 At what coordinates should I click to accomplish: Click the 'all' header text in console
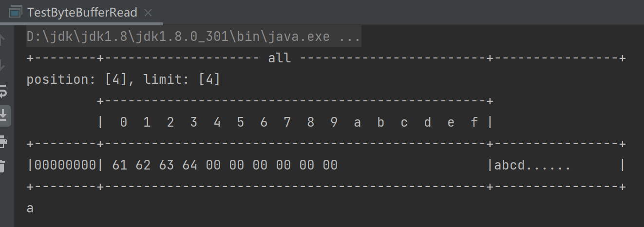(x=279, y=58)
